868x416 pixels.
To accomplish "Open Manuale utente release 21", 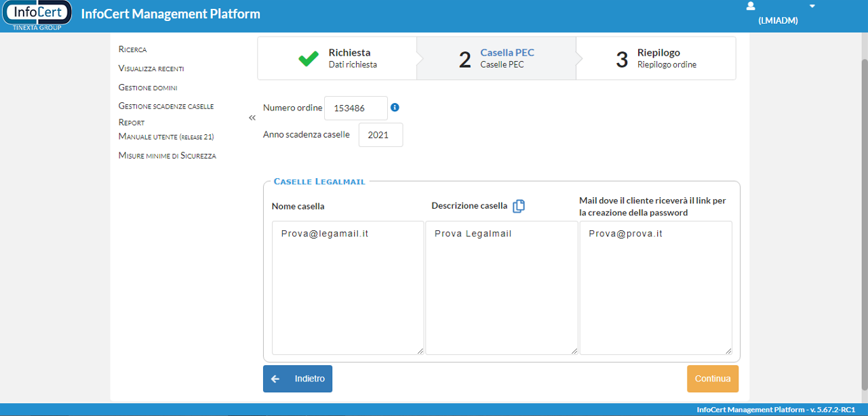I will tap(166, 137).
